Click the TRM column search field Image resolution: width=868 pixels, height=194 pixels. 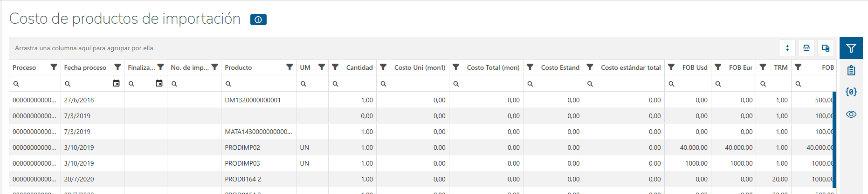tap(776, 84)
